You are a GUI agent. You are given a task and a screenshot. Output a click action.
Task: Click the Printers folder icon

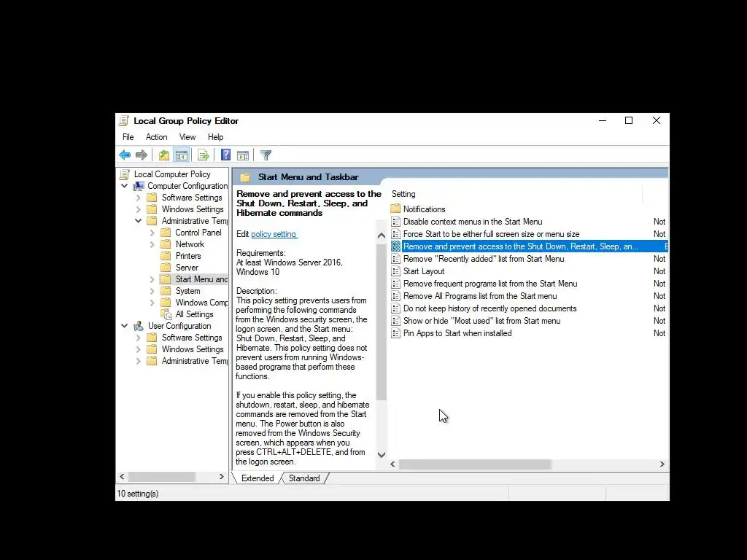(x=166, y=256)
